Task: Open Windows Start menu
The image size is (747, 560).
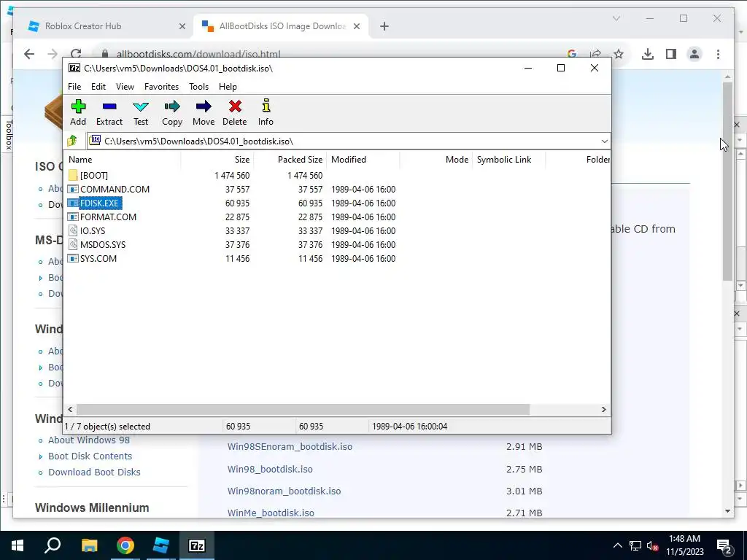Action: click(x=18, y=545)
